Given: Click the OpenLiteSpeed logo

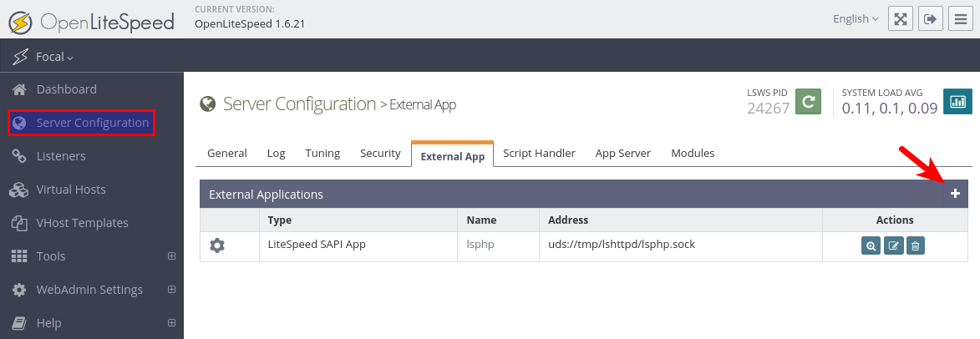Looking at the screenshot, I should click(92, 20).
